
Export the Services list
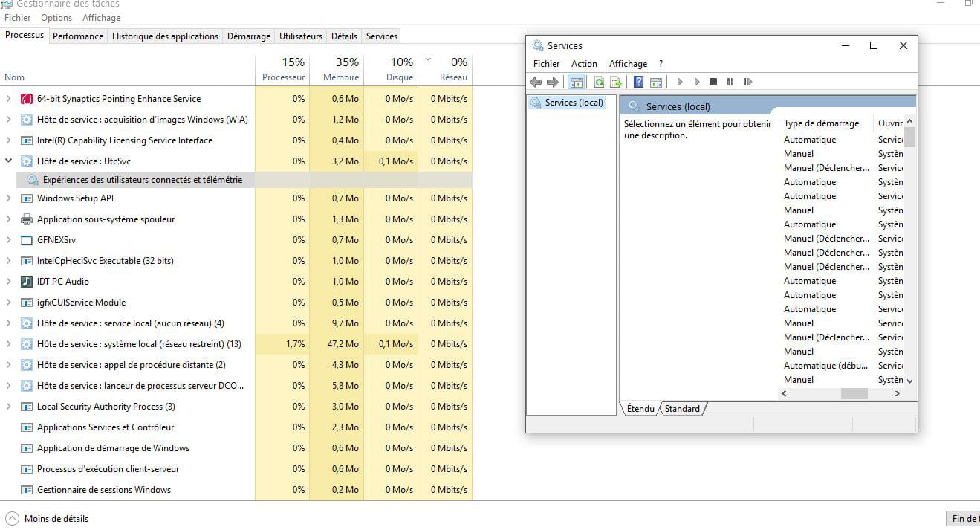click(x=615, y=82)
